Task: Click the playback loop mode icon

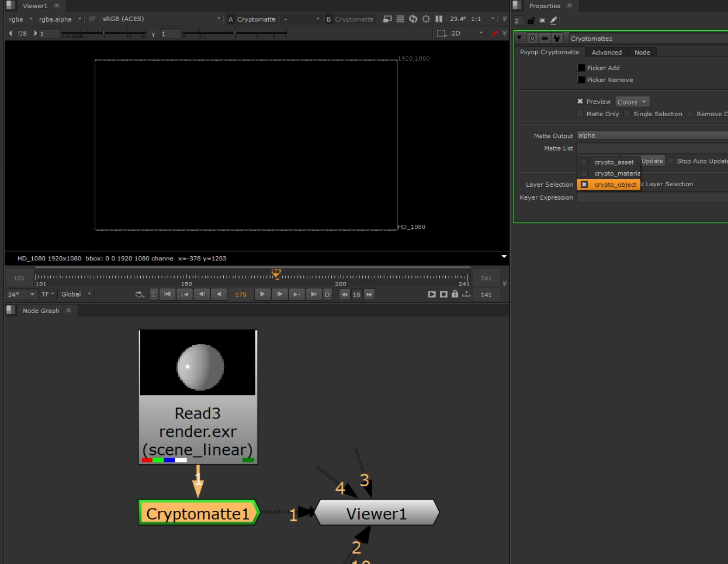Action: (140, 294)
